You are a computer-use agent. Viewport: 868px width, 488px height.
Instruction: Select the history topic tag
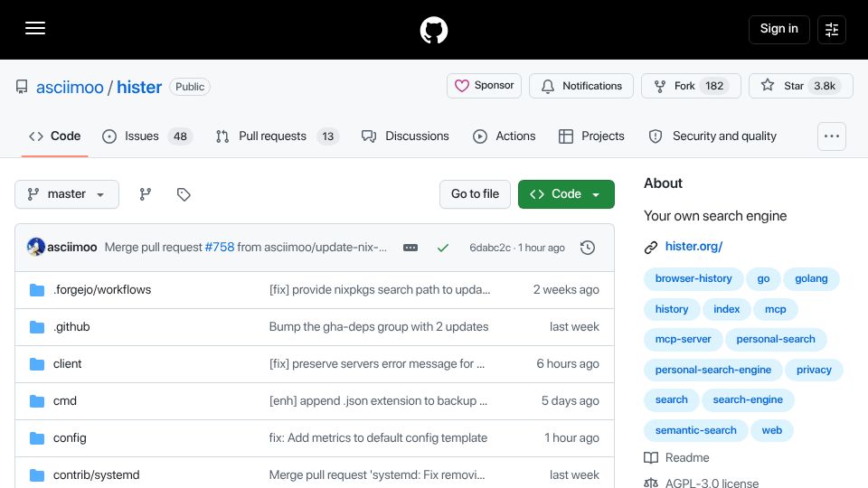[672, 309]
